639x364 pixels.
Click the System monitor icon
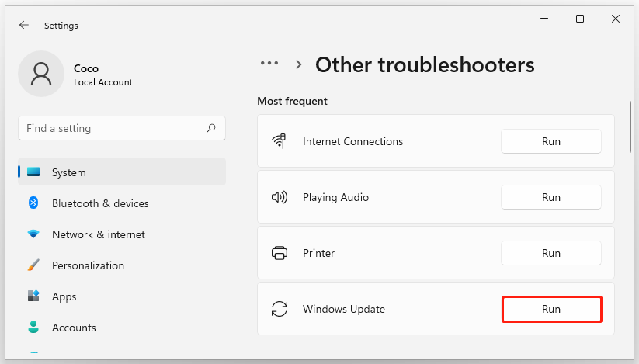[x=33, y=172]
